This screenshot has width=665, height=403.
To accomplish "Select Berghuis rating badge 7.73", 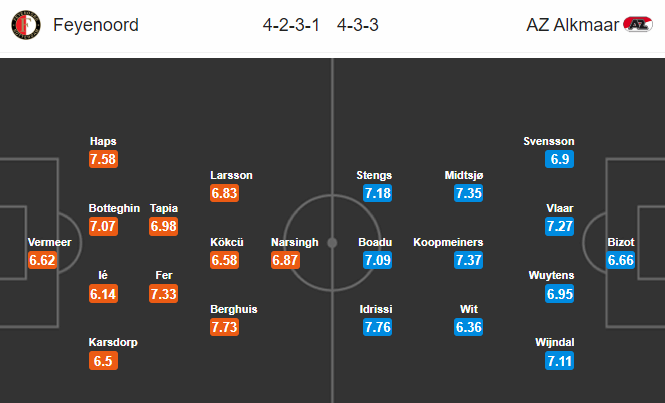I will pos(224,327).
